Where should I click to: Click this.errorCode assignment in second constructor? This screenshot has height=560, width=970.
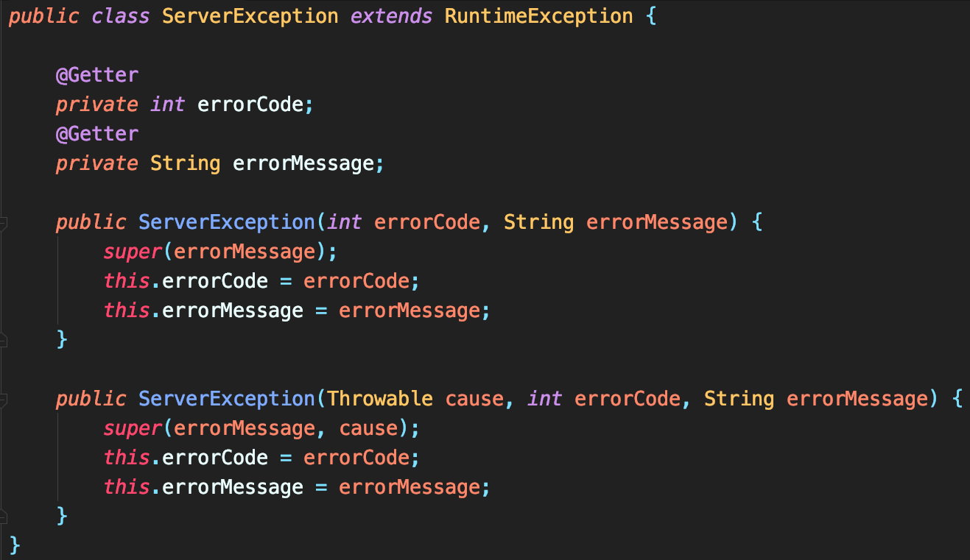click(214, 458)
